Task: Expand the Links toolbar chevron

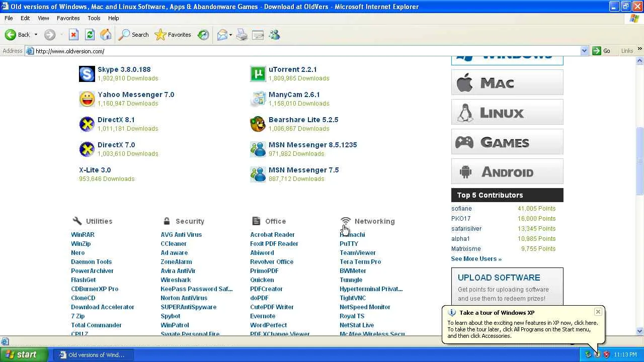Action: (x=640, y=49)
